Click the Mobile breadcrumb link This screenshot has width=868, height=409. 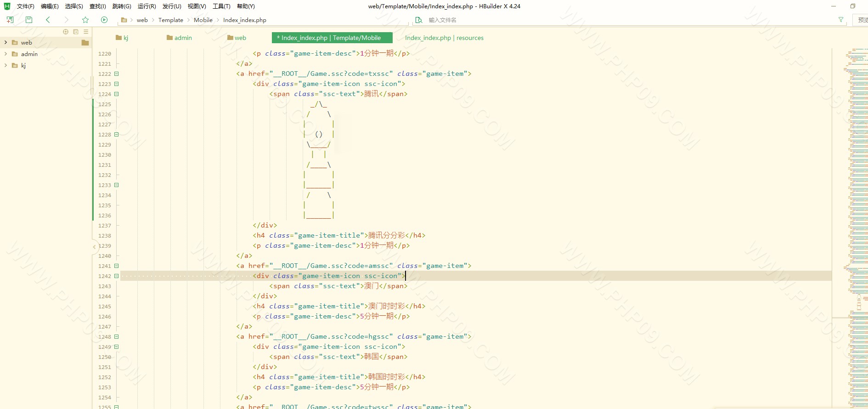[x=203, y=20]
